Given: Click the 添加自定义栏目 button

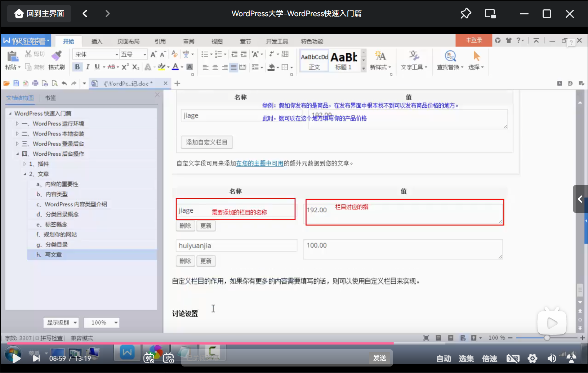Looking at the screenshot, I should 207,142.
